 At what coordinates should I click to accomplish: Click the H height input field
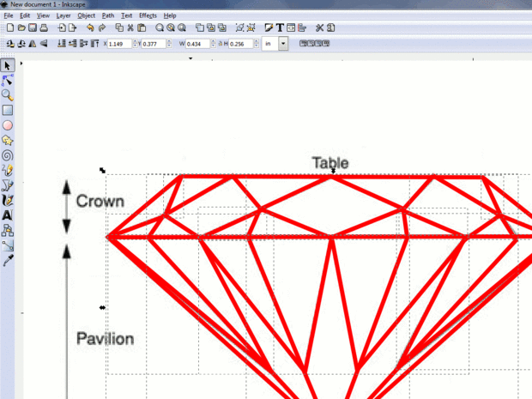pos(241,44)
